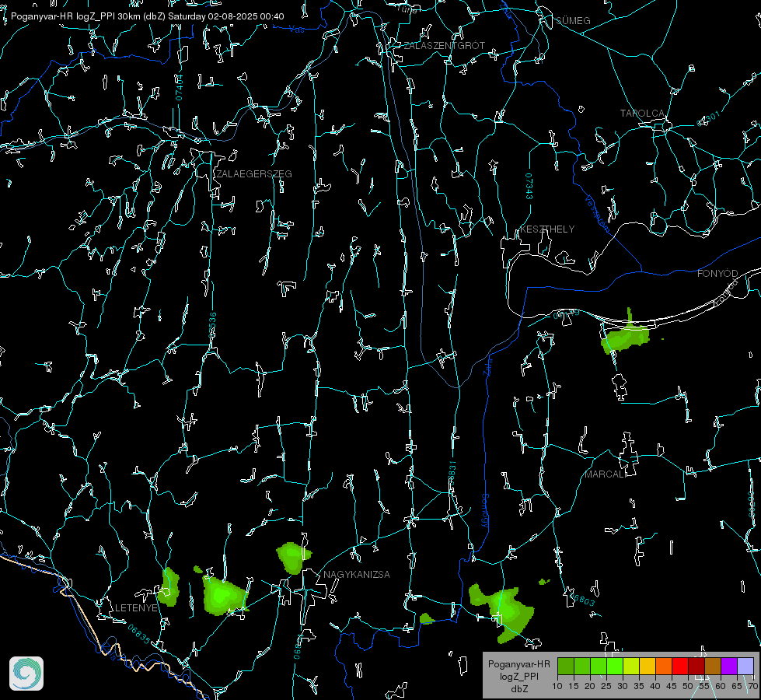
Task: Click the legend scale value '10'
Action: pyautogui.click(x=557, y=686)
